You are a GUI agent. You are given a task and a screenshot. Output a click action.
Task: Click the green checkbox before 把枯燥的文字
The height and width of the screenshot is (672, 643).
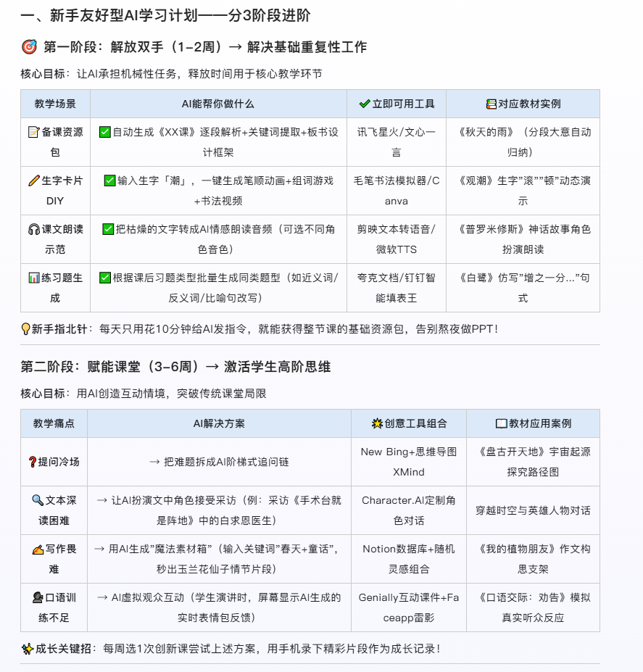click(107, 229)
